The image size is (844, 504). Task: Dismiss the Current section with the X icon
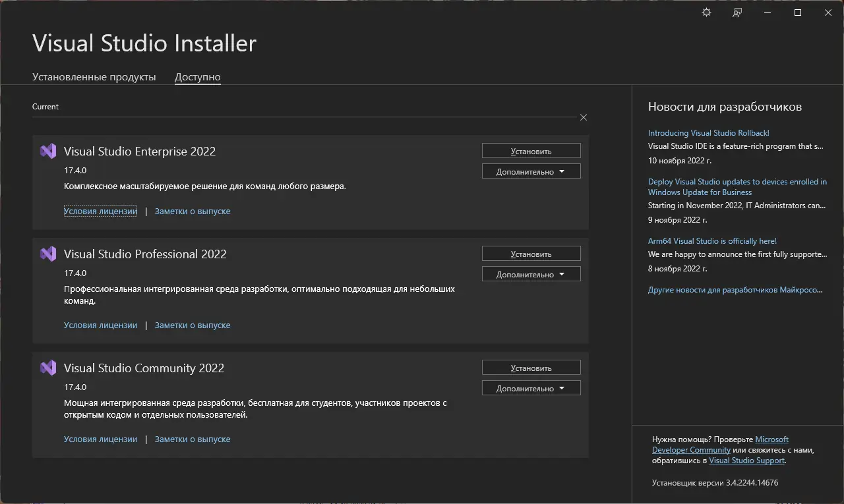(584, 117)
